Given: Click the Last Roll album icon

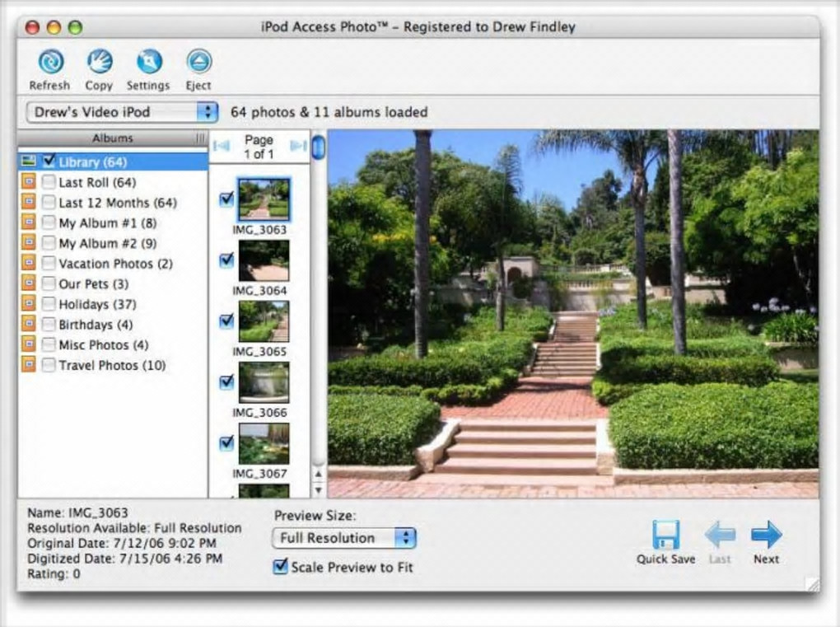Looking at the screenshot, I should coord(28,181).
